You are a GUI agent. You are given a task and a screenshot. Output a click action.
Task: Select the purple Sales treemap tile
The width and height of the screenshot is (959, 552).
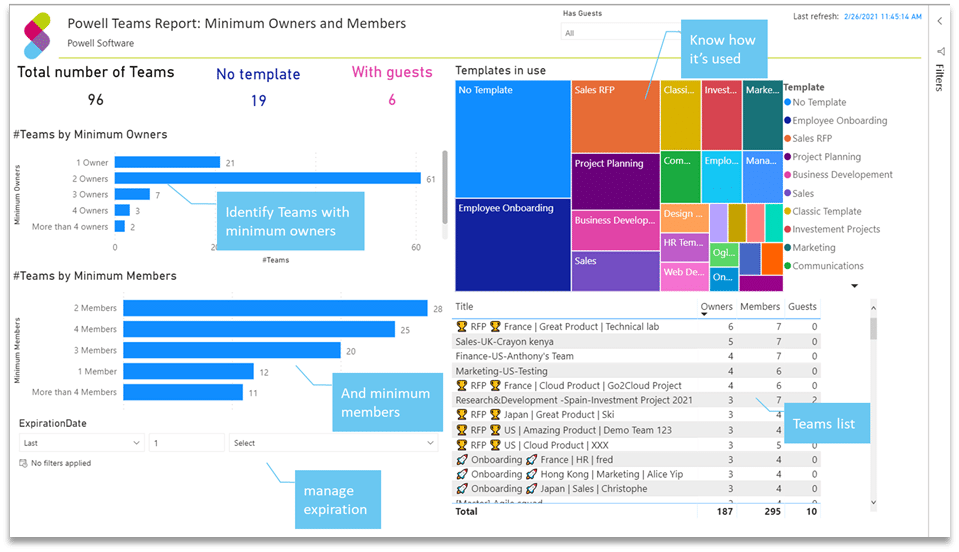click(x=615, y=271)
